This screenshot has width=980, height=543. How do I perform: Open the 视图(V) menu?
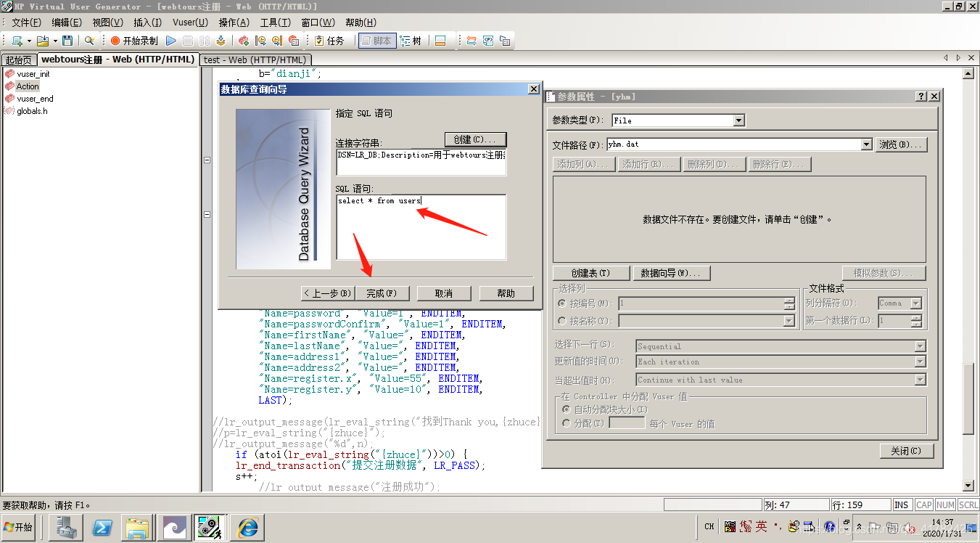click(x=107, y=23)
